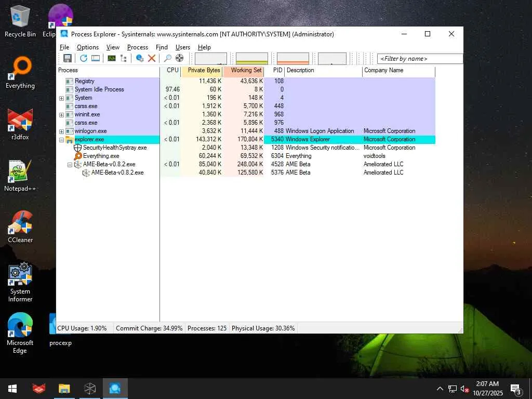The image size is (532, 399).
Task: Open the Find menu
Action: (162, 47)
